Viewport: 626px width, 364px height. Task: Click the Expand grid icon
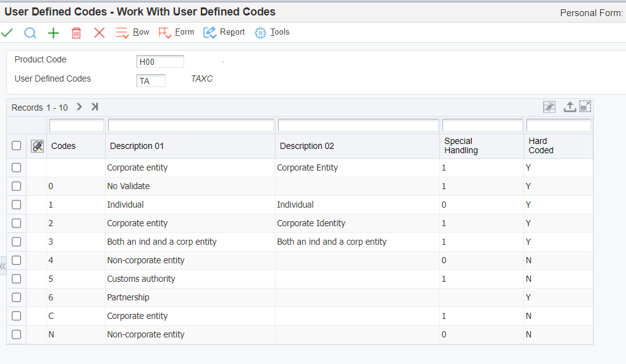pyautogui.click(x=585, y=106)
